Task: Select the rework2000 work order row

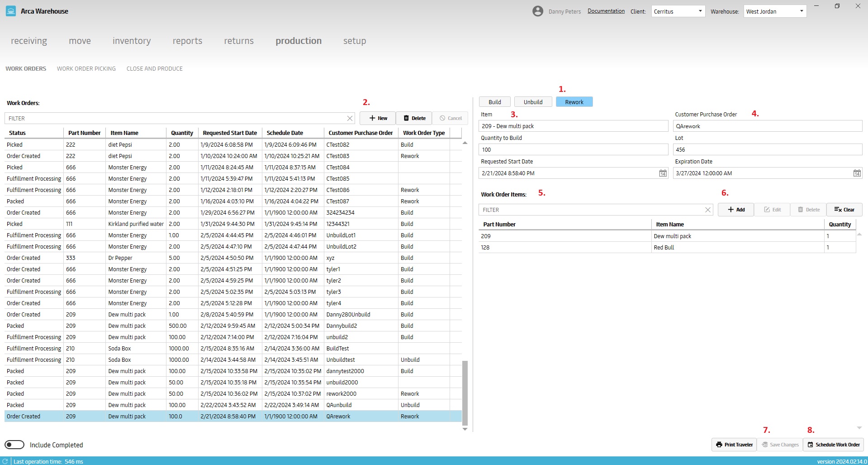Action: tap(233, 394)
